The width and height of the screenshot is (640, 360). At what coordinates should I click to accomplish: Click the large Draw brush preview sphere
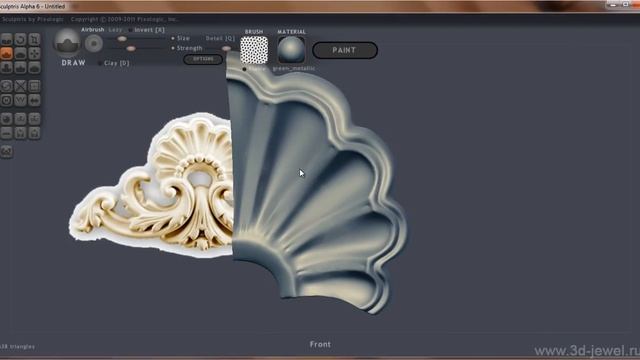click(67, 43)
